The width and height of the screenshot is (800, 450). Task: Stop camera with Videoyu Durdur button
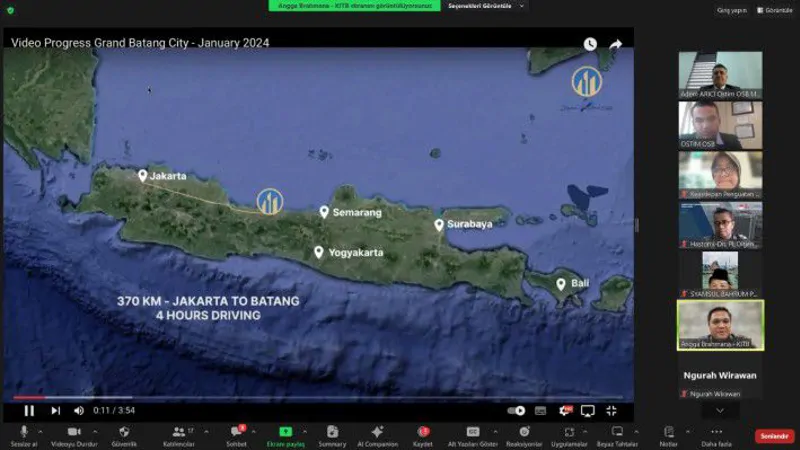point(74,436)
